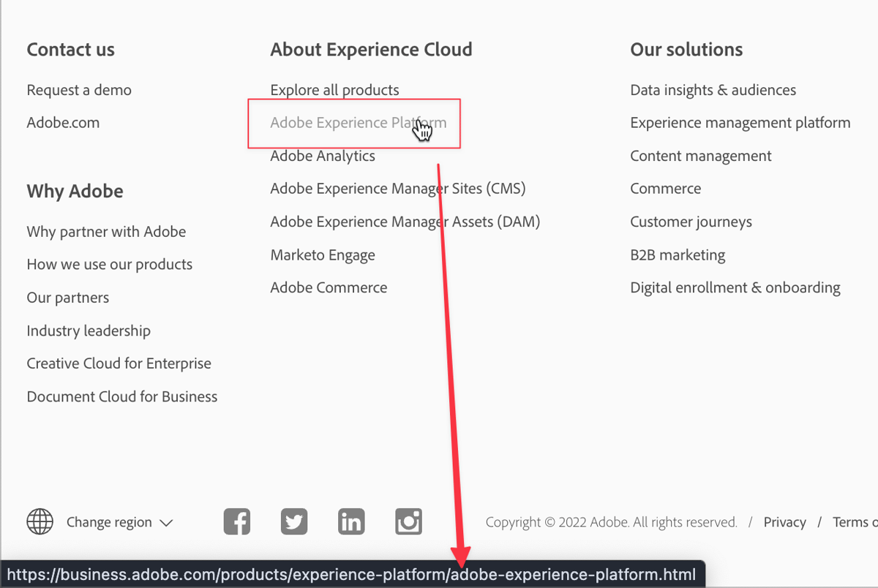The width and height of the screenshot is (878, 588).
Task: Open Explore all products
Action: pyautogui.click(x=334, y=89)
